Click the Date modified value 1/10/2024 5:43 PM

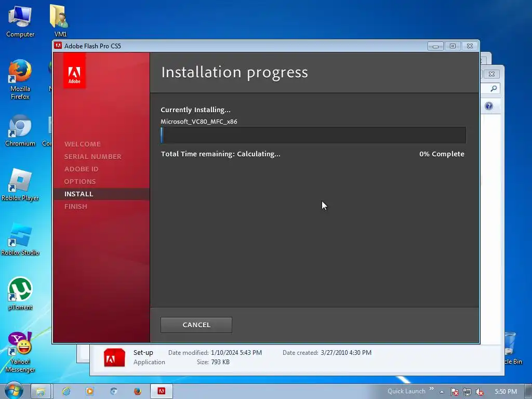tap(236, 353)
